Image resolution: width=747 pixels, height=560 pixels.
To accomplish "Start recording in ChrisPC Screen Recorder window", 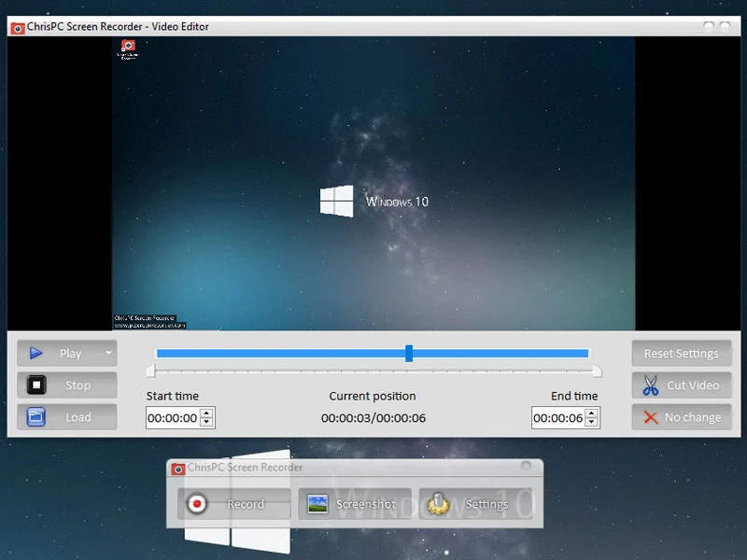I will [234, 504].
